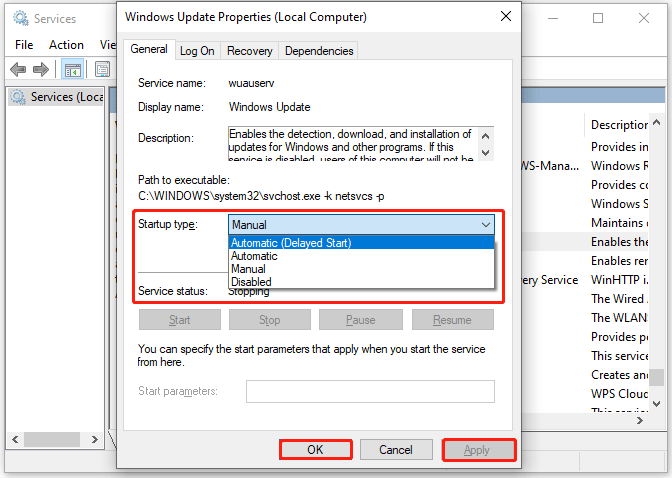Click the 'wuauserv' service name text

tap(251, 83)
